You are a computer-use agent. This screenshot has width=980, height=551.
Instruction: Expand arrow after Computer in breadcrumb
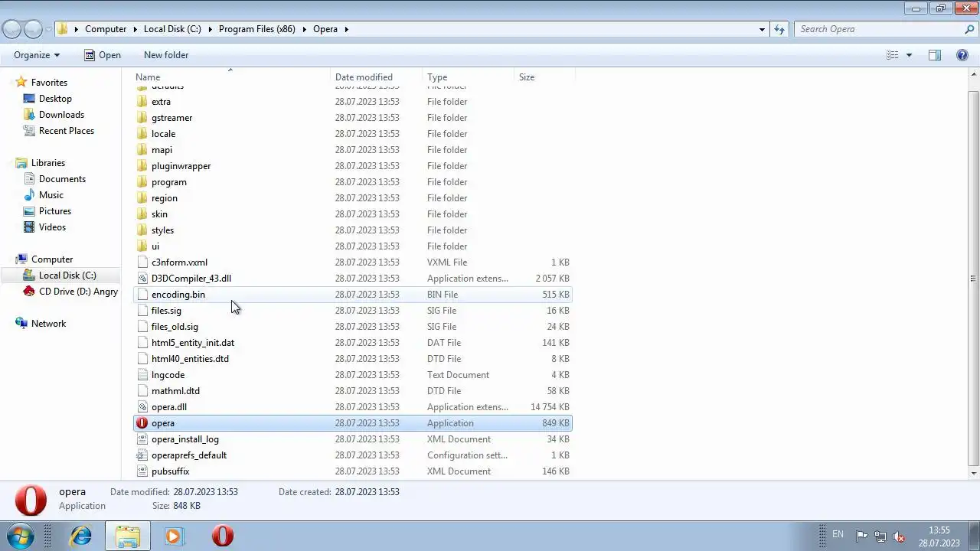[x=135, y=29]
